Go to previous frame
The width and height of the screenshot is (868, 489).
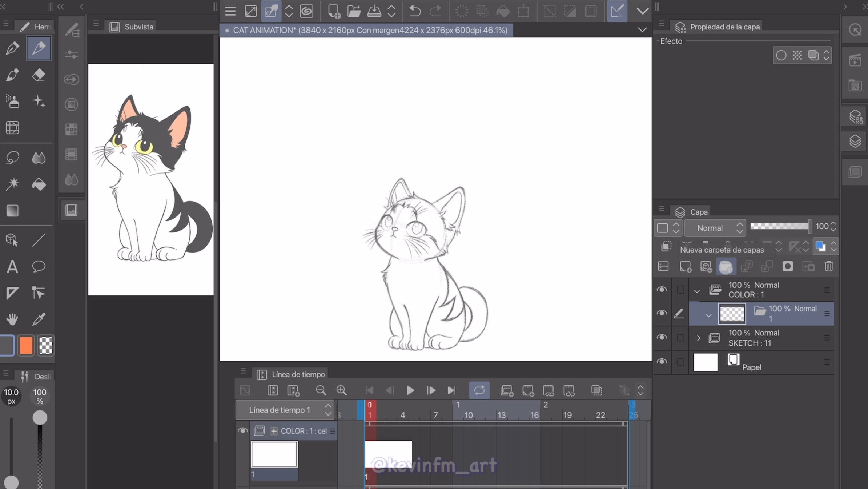pyautogui.click(x=389, y=390)
